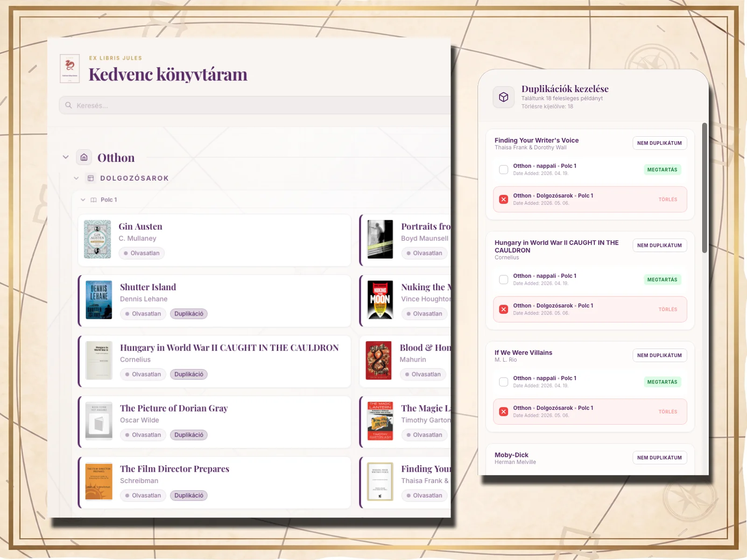Viewport: 747px width, 560px height.
Task: Uncheck Dolgozósarok copy of If We Were Villains
Action: pyautogui.click(x=504, y=412)
